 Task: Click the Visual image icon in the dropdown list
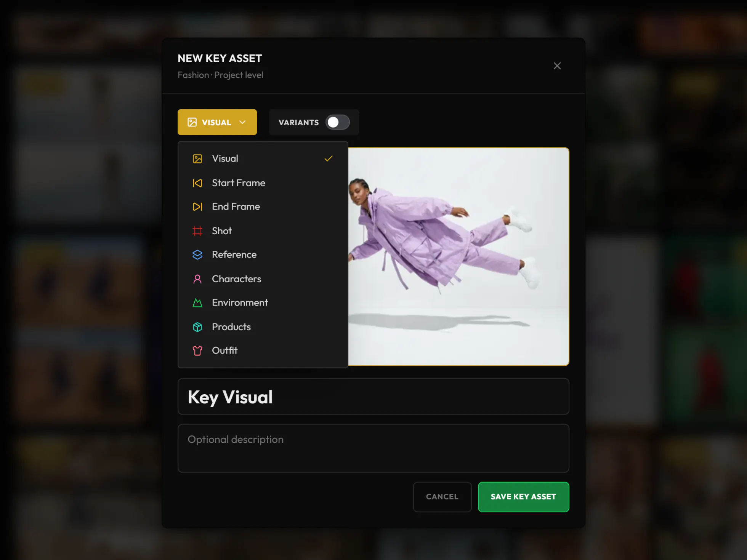(197, 159)
